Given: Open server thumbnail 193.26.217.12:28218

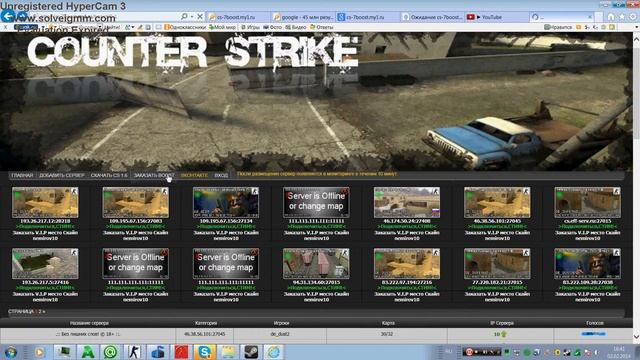Looking at the screenshot, I should [x=45, y=202].
